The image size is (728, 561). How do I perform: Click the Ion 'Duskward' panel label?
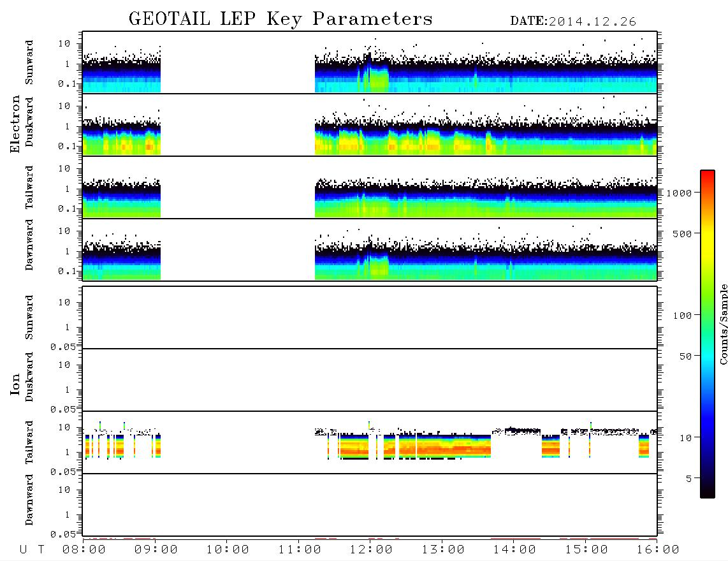coord(29,377)
